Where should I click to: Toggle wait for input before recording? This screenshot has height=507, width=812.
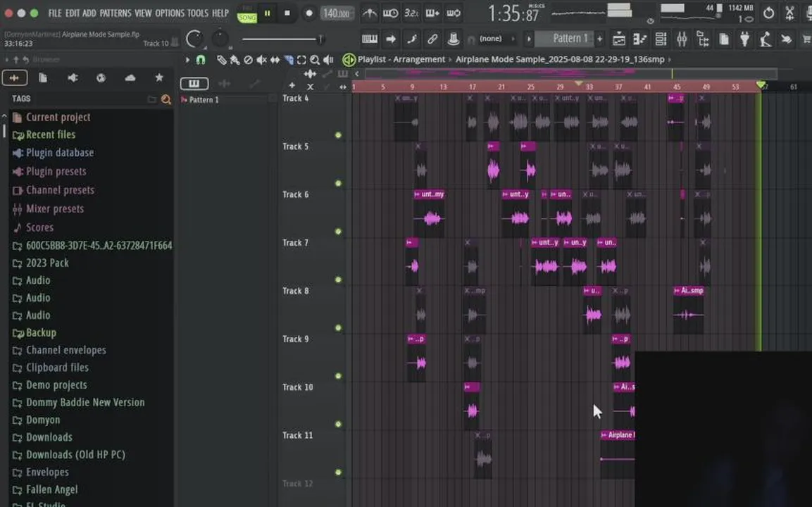coord(390,13)
